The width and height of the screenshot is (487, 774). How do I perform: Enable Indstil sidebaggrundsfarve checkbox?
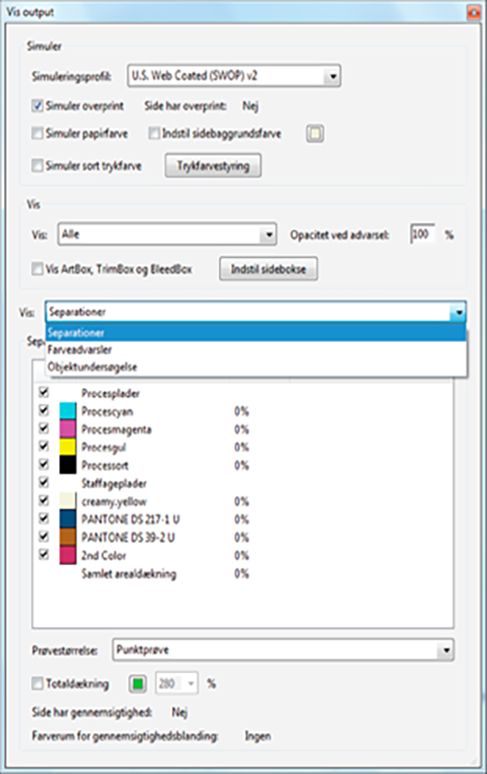(154, 133)
